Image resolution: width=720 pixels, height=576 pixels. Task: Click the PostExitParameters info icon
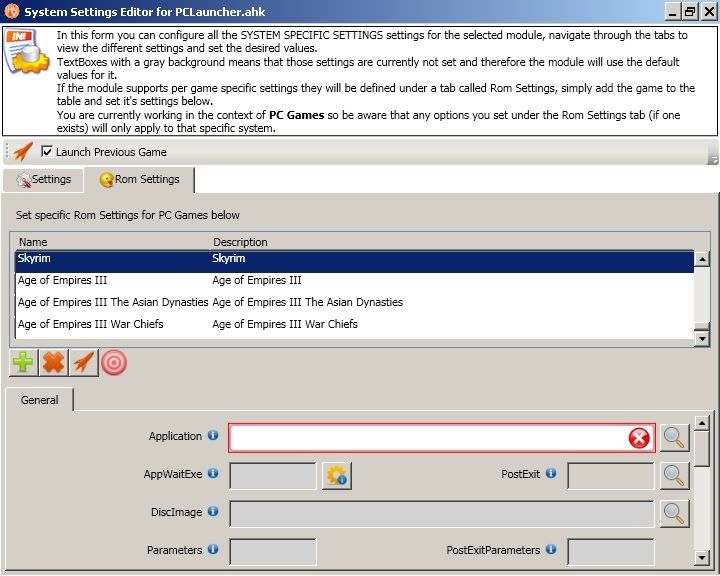point(551,549)
